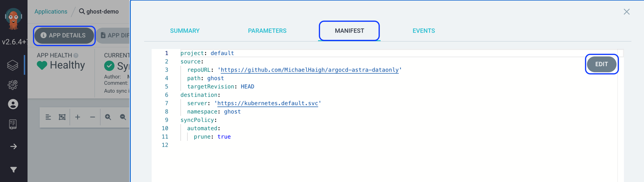Zoom out with the magnifier minus icon
The image size is (644, 182).
(123, 117)
